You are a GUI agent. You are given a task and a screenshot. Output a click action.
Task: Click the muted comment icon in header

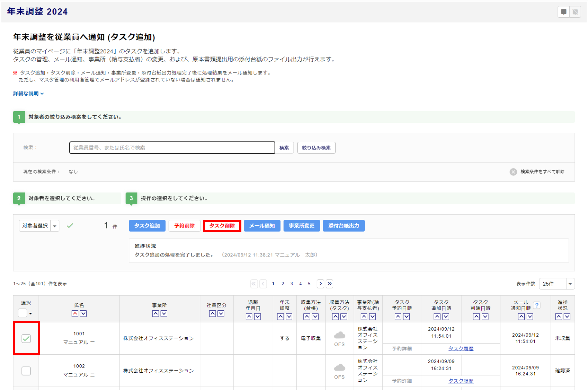coord(576,12)
